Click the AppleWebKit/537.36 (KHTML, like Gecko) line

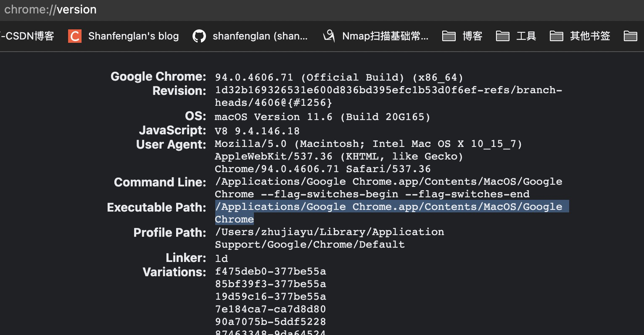click(x=339, y=157)
